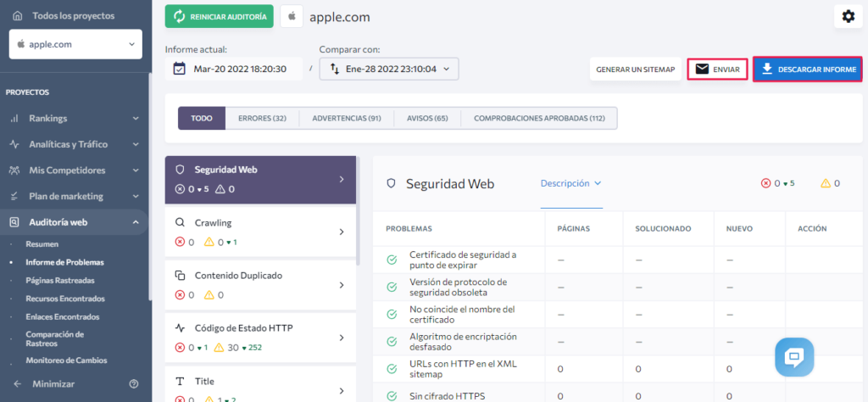Click the help question mark icon
The height and width of the screenshot is (402, 868).
point(133,383)
